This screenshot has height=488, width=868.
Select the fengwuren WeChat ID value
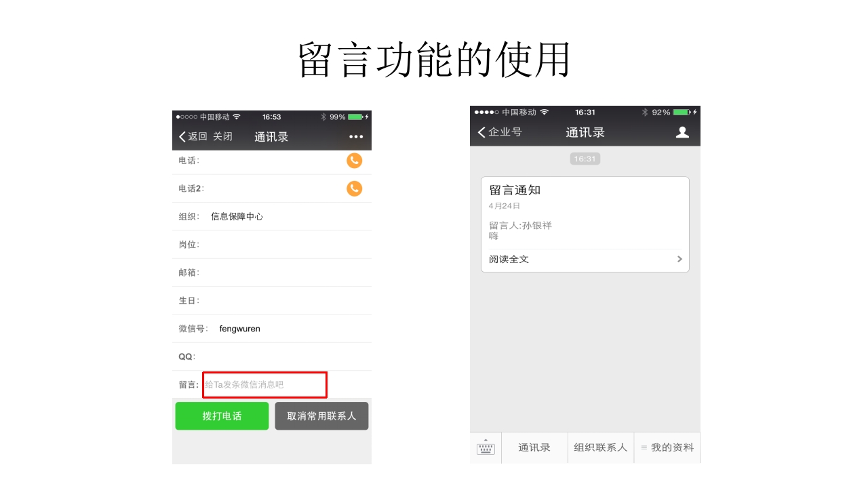(240, 329)
